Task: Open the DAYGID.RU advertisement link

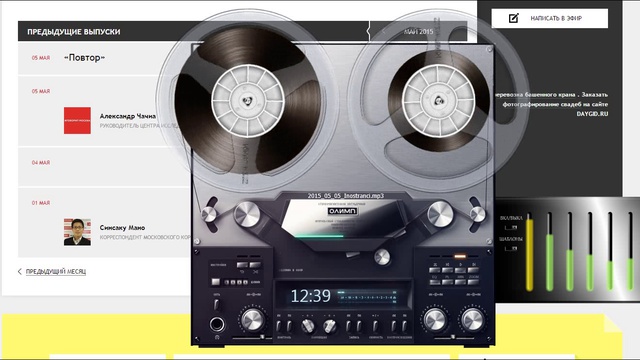Action: point(592,114)
